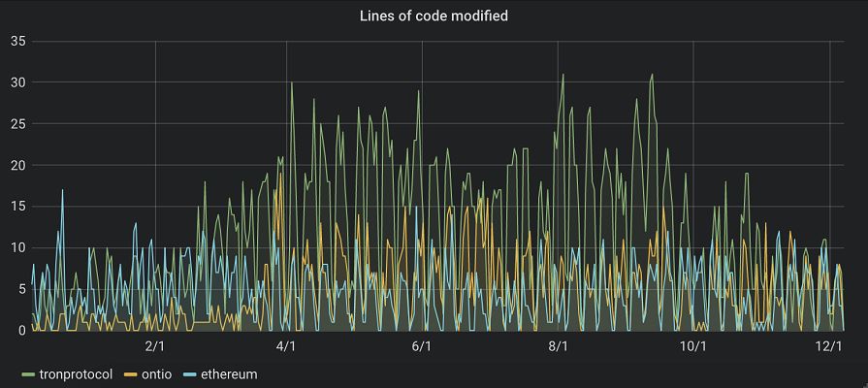Viewport: 868px width, 388px height.
Task: Open the 'Lines of code modified' panel title menu
Action: tap(434, 16)
